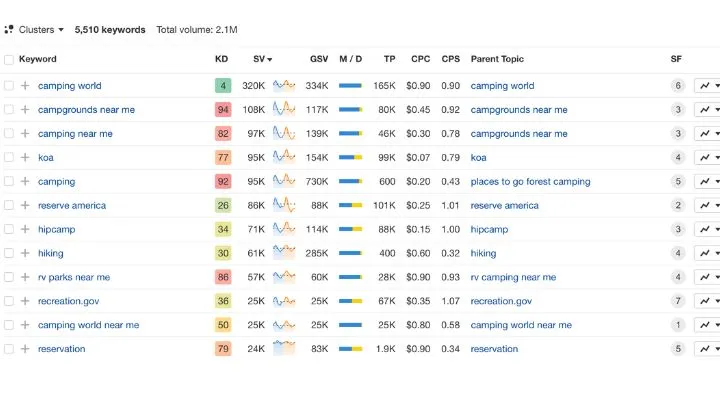Select the hipcamp row checkbox
Screen dimensions: 720x400
(9, 229)
